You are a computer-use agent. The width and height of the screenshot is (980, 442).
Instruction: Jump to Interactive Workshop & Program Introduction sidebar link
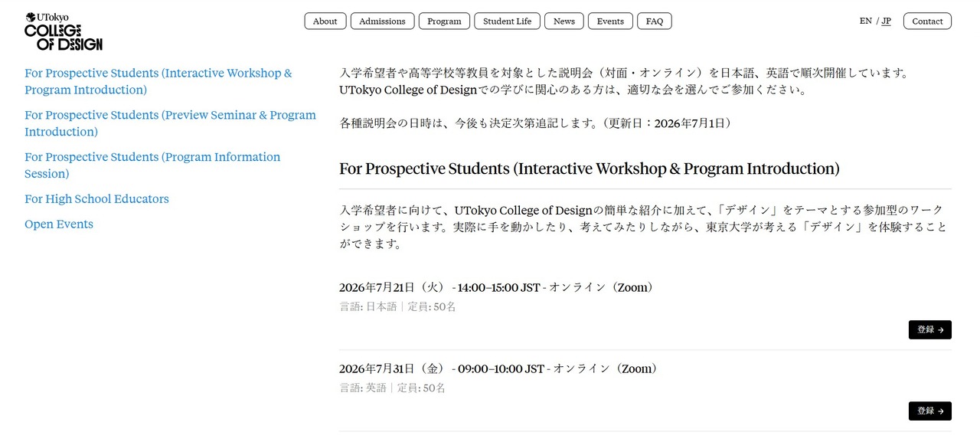158,81
